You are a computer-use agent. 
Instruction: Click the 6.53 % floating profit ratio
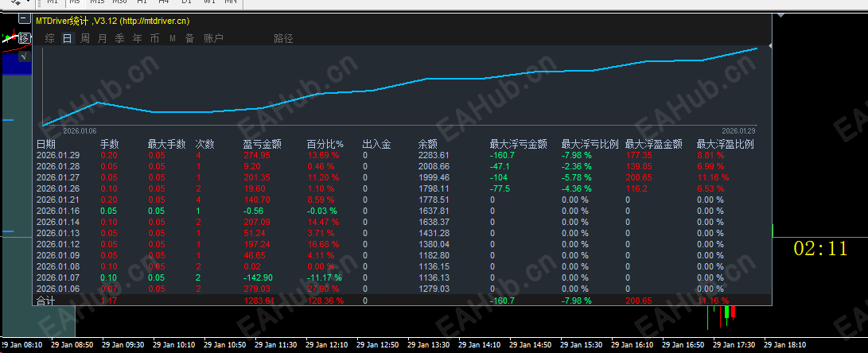(x=710, y=188)
